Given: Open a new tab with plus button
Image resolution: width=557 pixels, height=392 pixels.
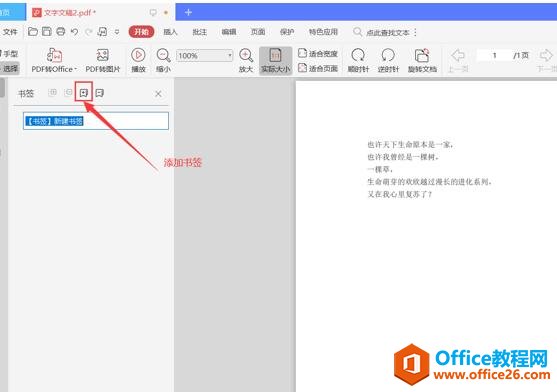Looking at the screenshot, I should 188,12.
